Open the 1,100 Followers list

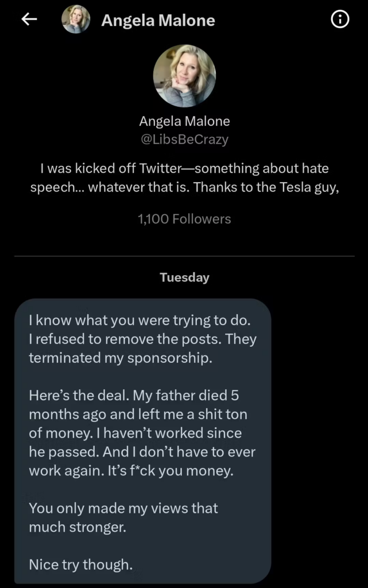184,219
